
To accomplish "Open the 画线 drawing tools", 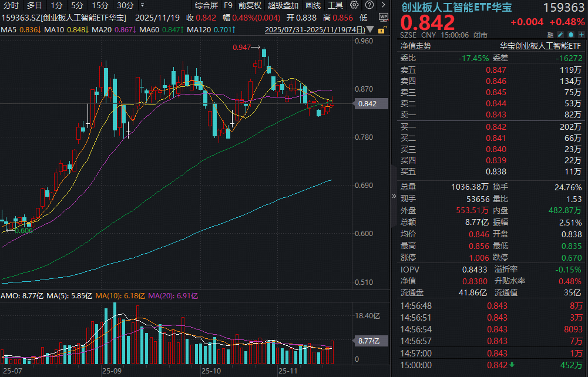I will [x=313, y=5].
